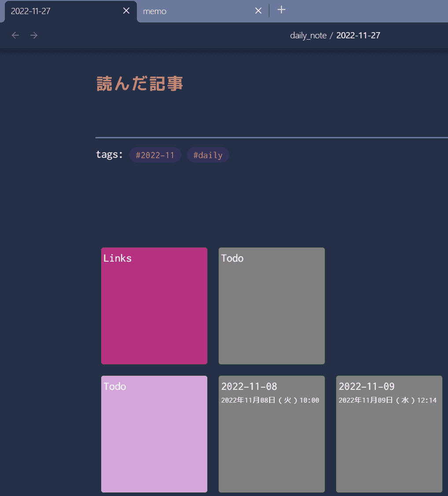Screen dimensions: 448x496
Task: Switch to the memo tab
Action: (155, 11)
